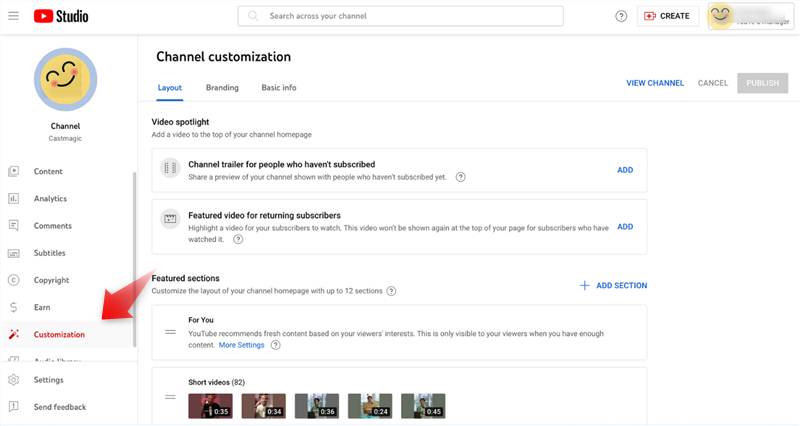Screen dimensions: 800x426
Task: Open the hamburger navigation menu
Action: point(14,16)
